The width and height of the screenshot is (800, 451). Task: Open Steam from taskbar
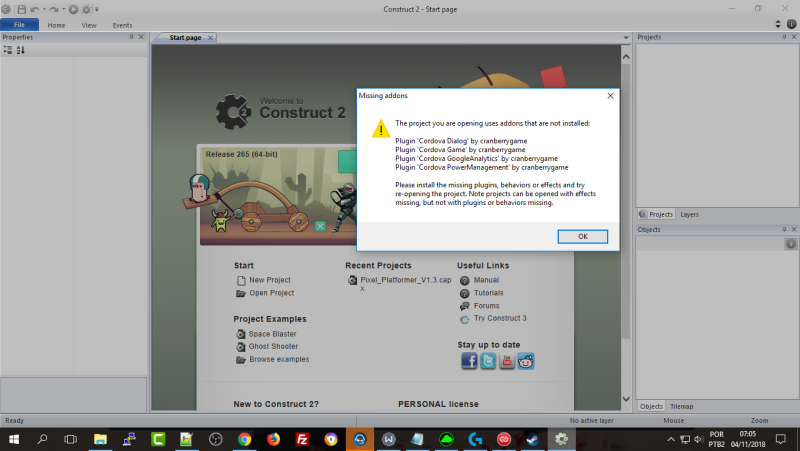point(533,439)
